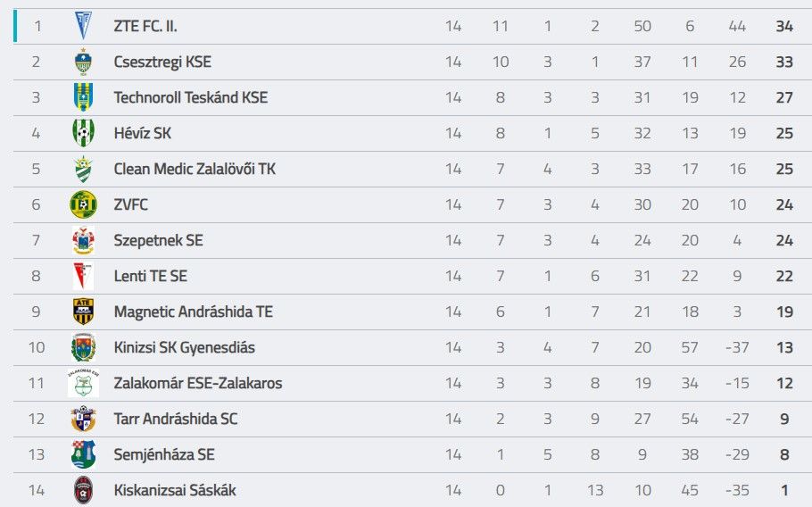The width and height of the screenshot is (812, 507).
Task: Select the Lenti TE SE red-white crest
Action: [x=83, y=276]
